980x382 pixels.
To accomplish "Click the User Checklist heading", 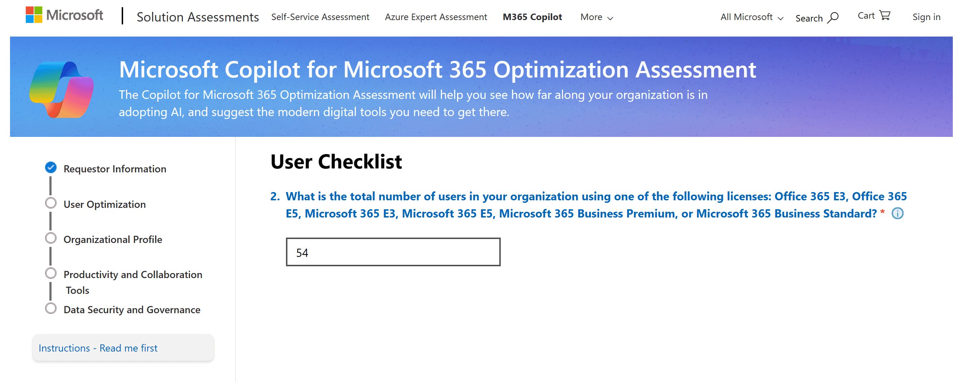I will 336,162.
